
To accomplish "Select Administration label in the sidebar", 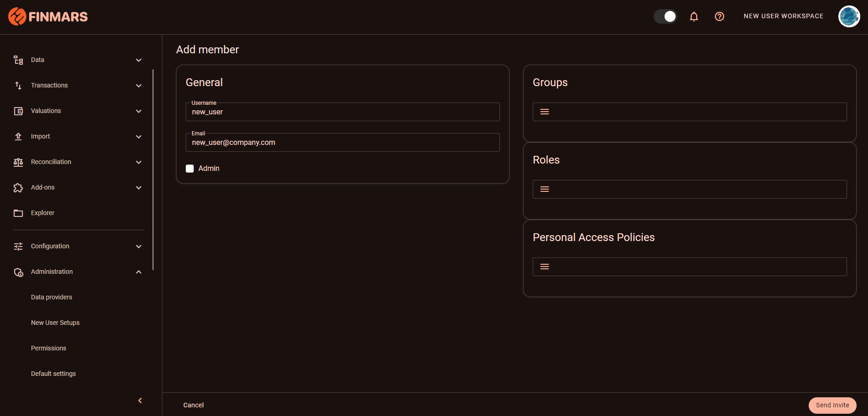I will (52, 272).
